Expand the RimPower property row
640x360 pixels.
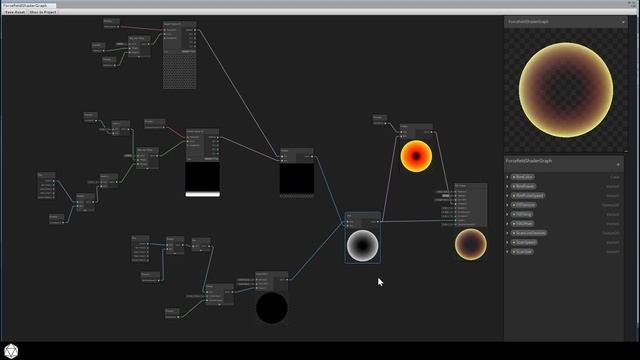coord(507,187)
